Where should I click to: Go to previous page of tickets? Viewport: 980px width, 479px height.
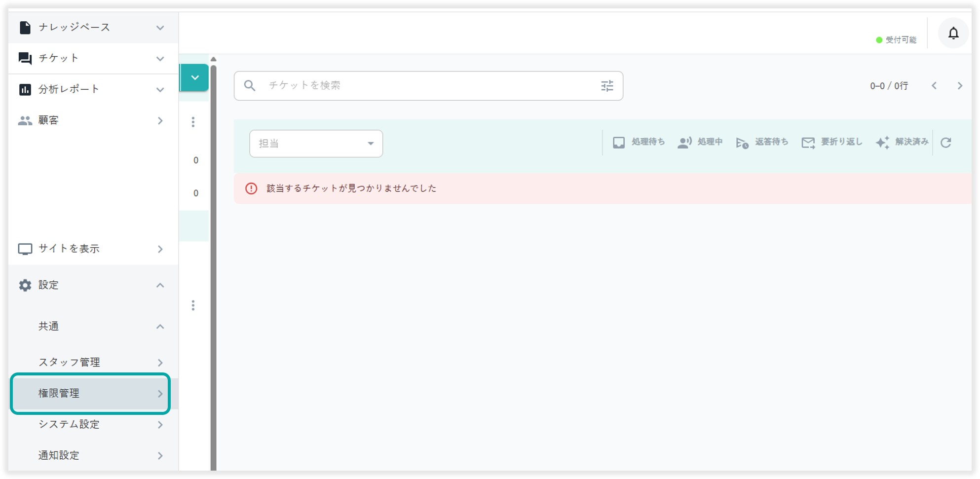click(934, 86)
